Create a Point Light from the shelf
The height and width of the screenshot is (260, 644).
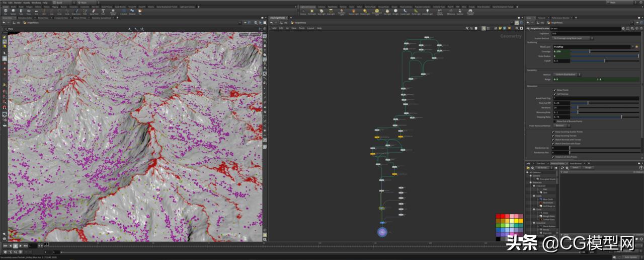point(312,12)
